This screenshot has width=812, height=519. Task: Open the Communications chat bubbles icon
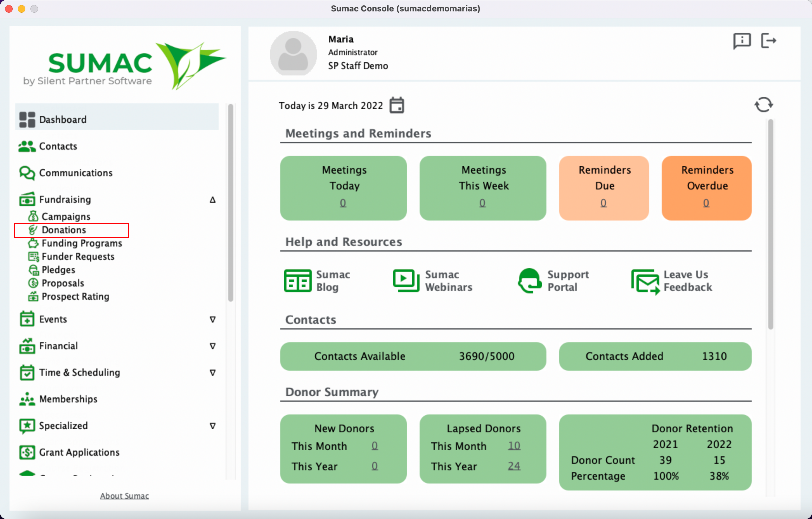(27, 173)
